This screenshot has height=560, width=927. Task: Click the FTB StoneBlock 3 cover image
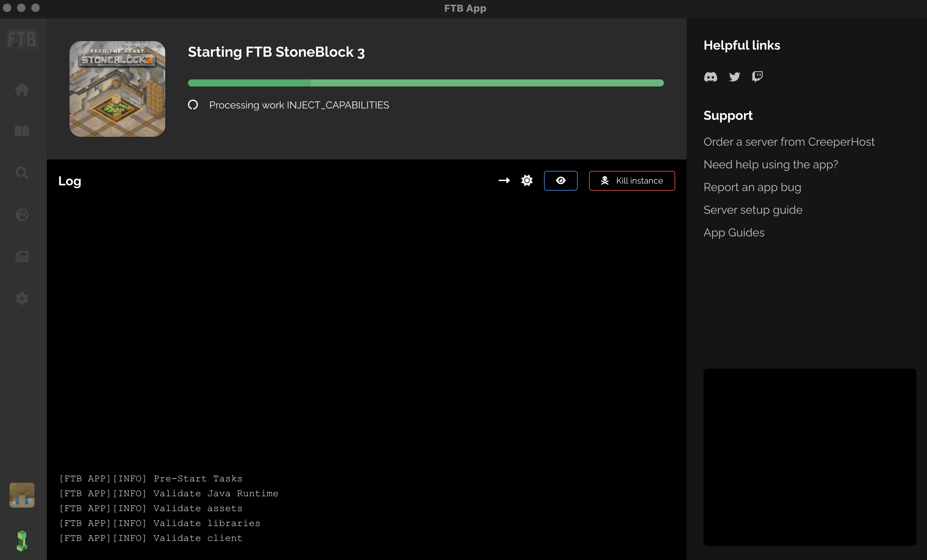point(117,89)
